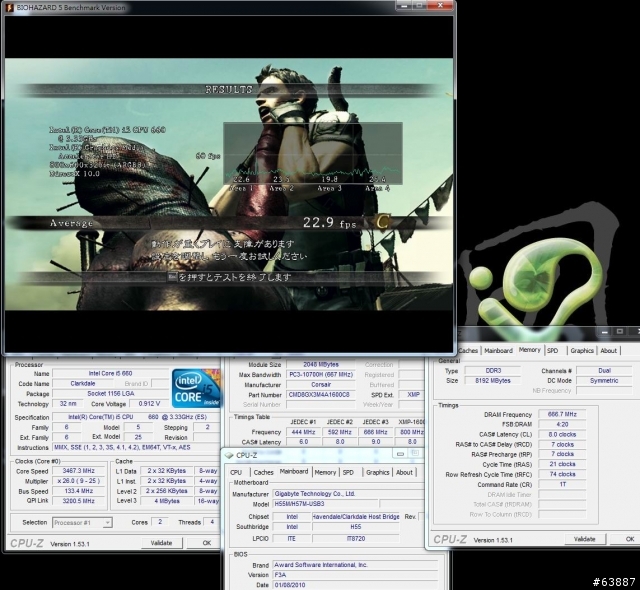640x590 pixels.
Task: Select the active Memory tab in the memory timings window
Action: click(529, 350)
